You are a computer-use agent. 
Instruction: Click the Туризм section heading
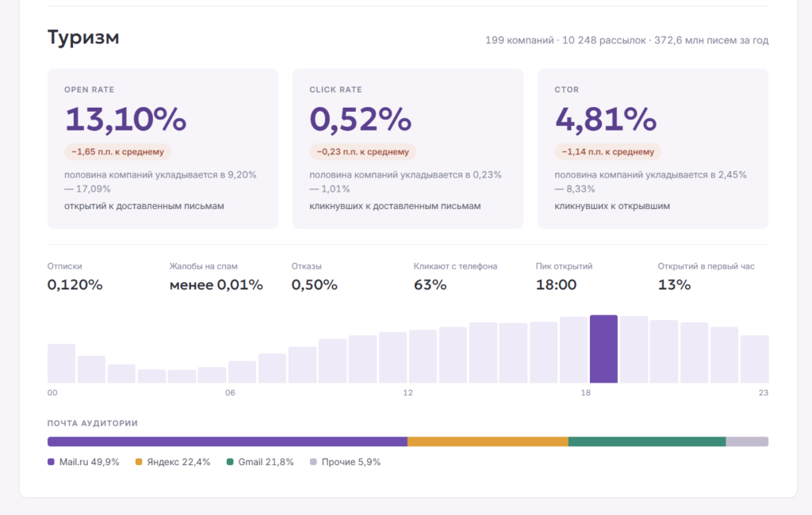83,38
